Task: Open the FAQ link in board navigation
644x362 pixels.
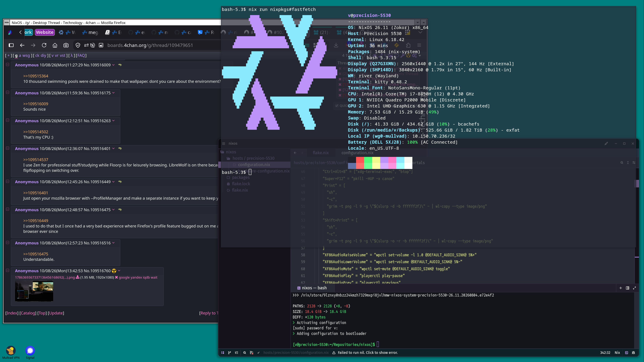Action: point(81,55)
